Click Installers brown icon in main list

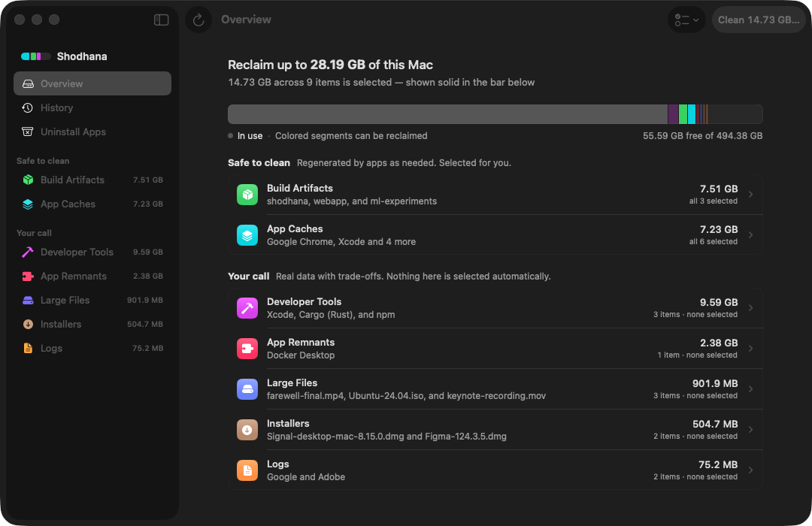tap(247, 430)
